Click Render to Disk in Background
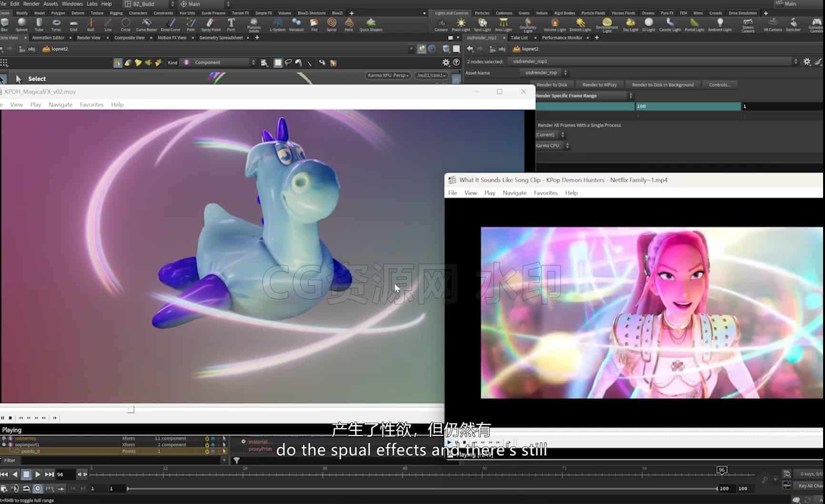 coord(663,85)
